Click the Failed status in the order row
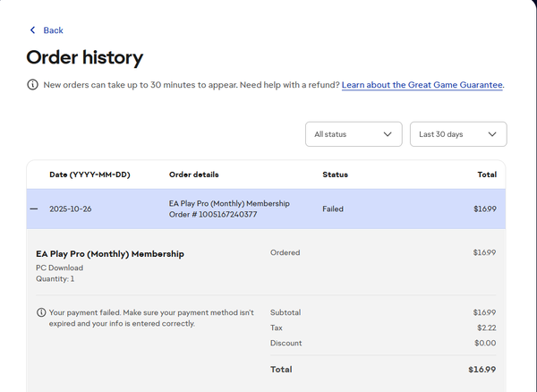This screenshot has height=392, width=537. pyautogui.click(x=333, y=209)
